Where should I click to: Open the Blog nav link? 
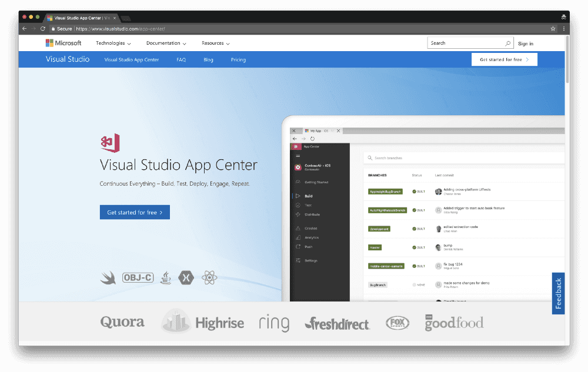pyautogui.click(x=208, y=59)
